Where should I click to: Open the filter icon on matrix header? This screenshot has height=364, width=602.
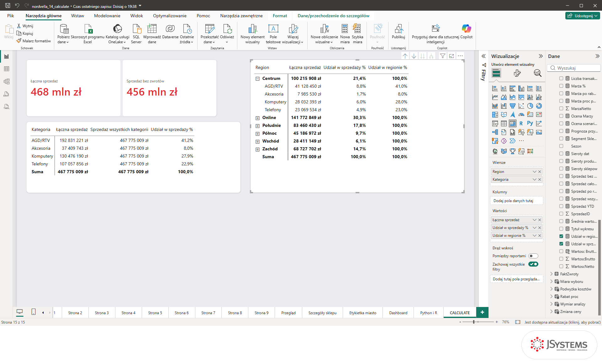click(442, 56)
